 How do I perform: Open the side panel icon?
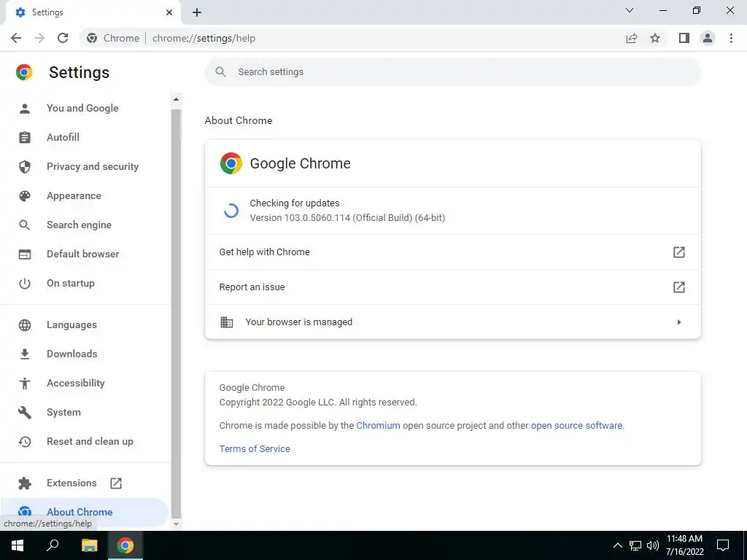pyautogui.click(x=684, y=38)
